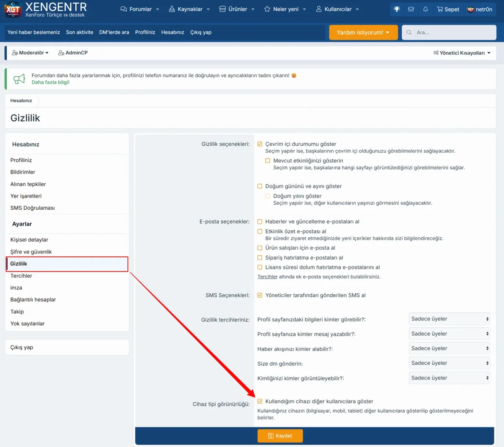This screenshot has height=447, width=504.
Task: Click the megaphone notice icon
Action: point(19,79)
